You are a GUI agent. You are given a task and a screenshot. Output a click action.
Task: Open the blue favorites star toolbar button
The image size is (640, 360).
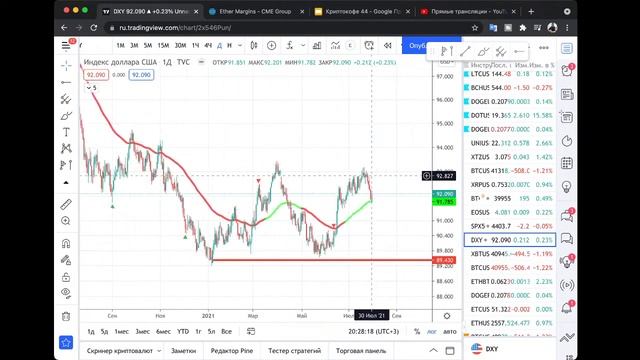[66, 342]
